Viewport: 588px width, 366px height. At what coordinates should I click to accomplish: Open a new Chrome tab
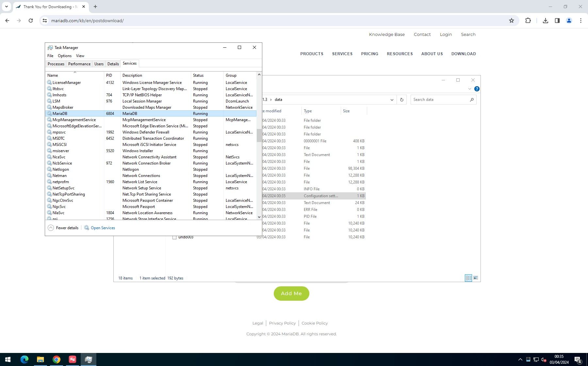[95, 7]
